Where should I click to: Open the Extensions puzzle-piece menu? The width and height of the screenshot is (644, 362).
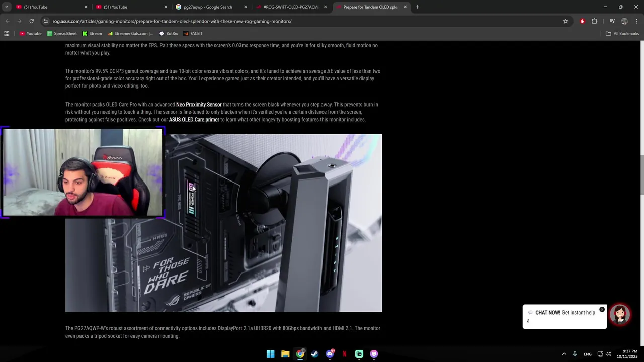click(x=595, y=21)
